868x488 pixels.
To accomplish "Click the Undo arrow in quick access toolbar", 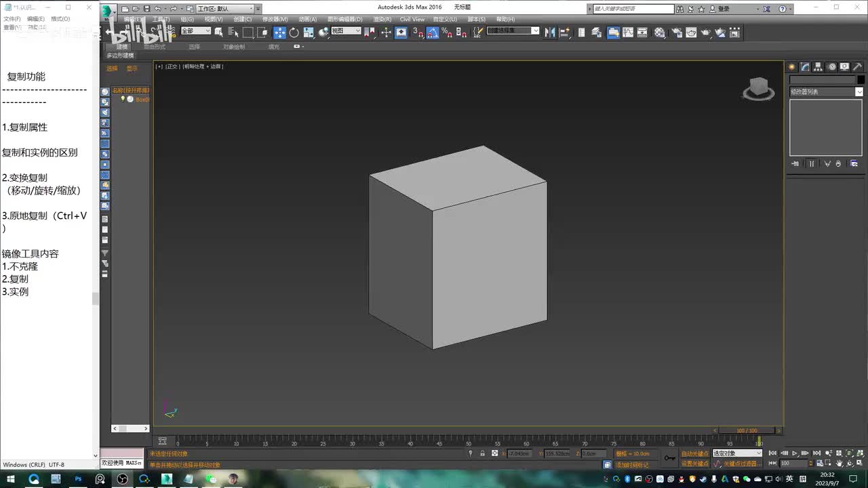I will 157,9.
